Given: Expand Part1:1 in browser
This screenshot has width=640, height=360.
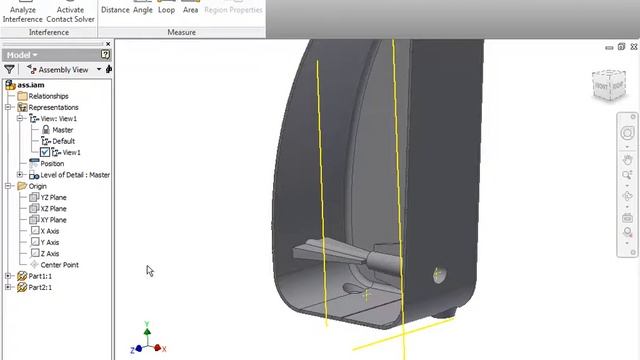Looking at the screenshot, I should tap(8, 276).
